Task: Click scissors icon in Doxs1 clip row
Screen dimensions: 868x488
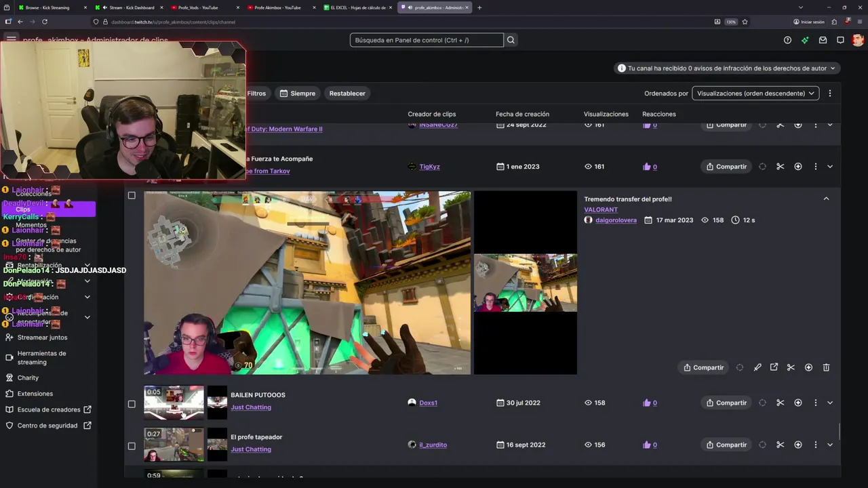Action: (780, 403)
